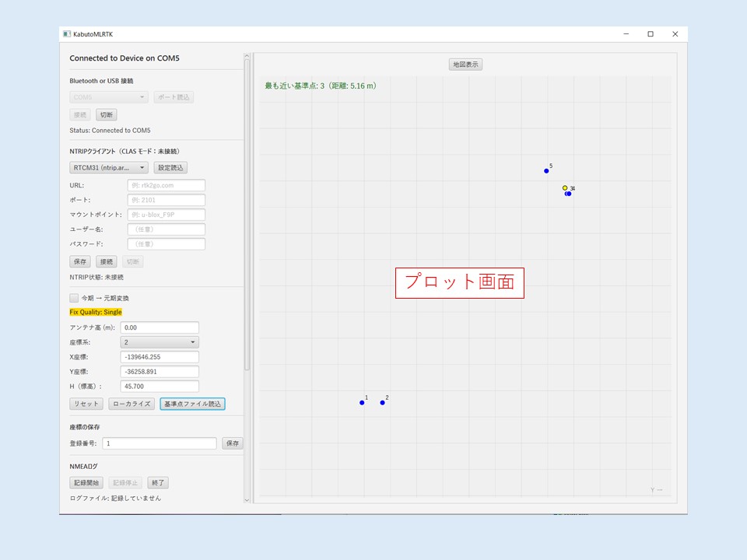Click the disabled 記録停止 button
This screenshot has width=747, height=560.
[125, 483]
